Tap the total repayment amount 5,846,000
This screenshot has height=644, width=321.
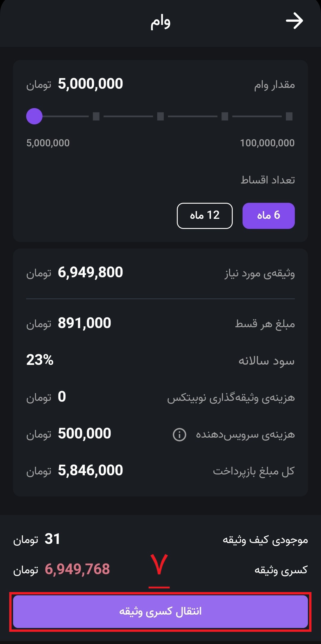click(90, 470)
